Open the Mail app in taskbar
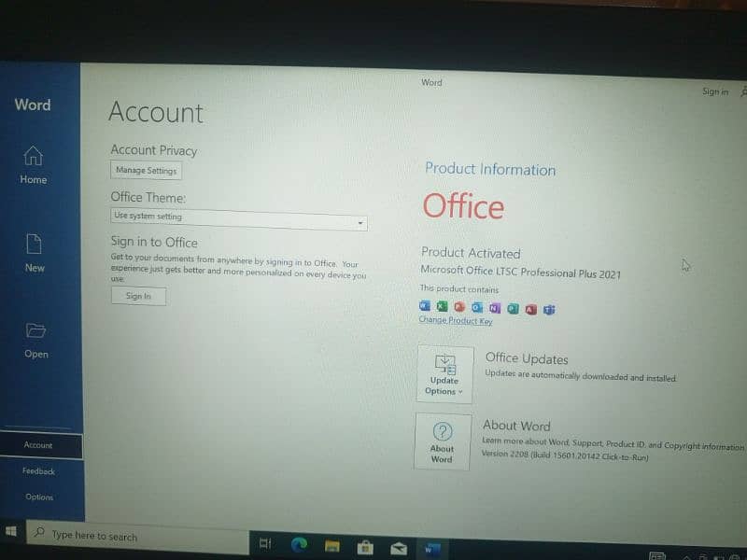The image size is (747, 560). [399, 547]
